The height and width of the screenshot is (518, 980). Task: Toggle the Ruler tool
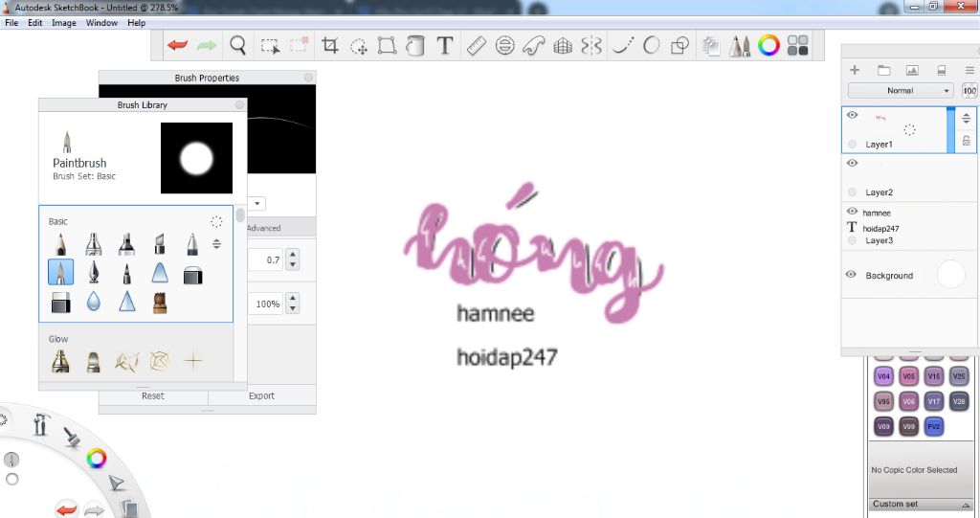(x=477, y=45)
